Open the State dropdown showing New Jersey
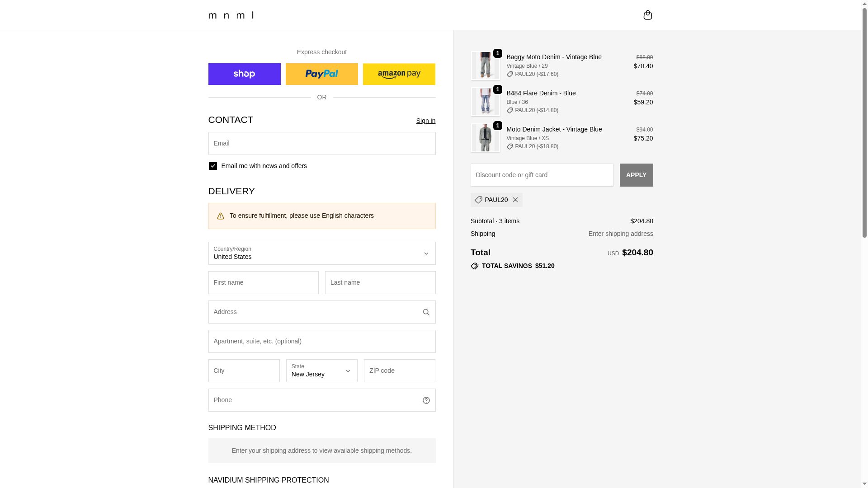The width and height of the screenshot is (868, 488). point(321,371)
